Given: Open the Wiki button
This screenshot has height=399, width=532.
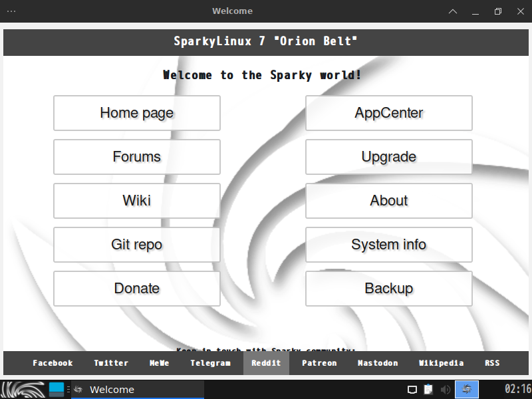Looking at the screenshot, I should [x=137, y=201].
